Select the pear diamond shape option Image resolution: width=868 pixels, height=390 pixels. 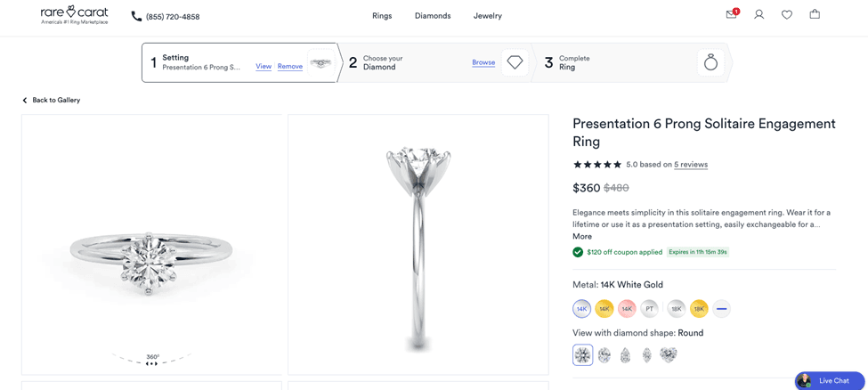pos(626,354)
